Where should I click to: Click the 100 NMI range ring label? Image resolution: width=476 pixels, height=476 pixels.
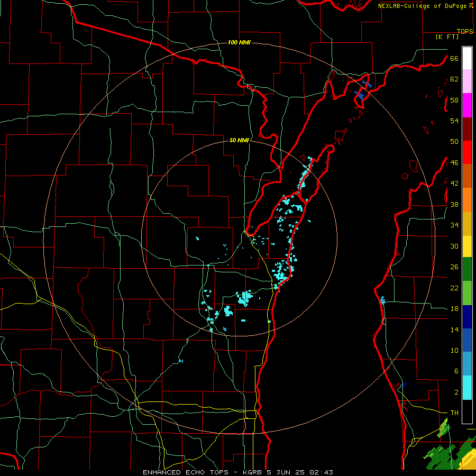point(239,42)
